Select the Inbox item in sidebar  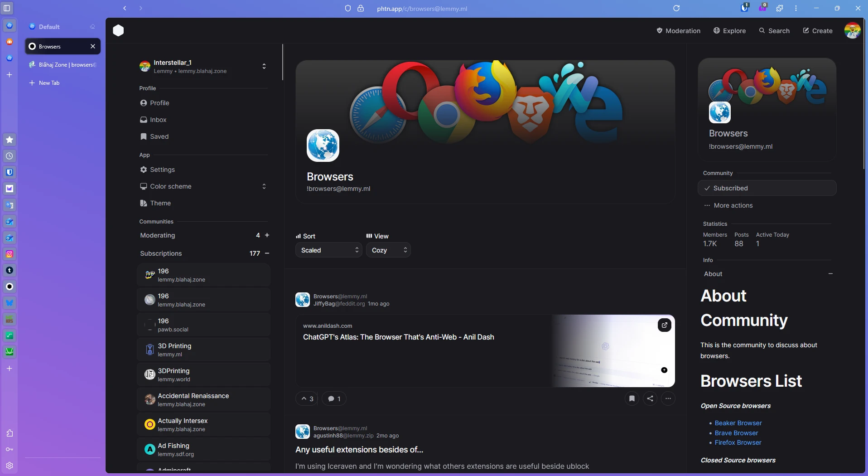click(x=158, y=120)
